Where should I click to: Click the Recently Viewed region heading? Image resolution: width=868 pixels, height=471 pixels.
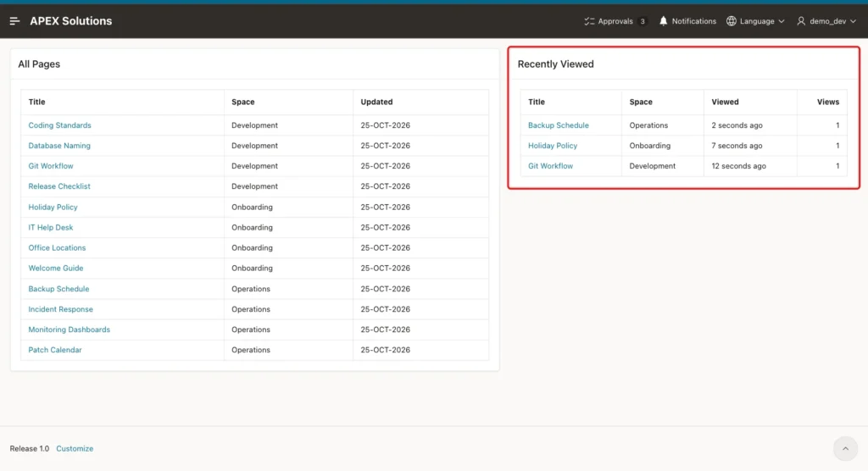(556, 64)
